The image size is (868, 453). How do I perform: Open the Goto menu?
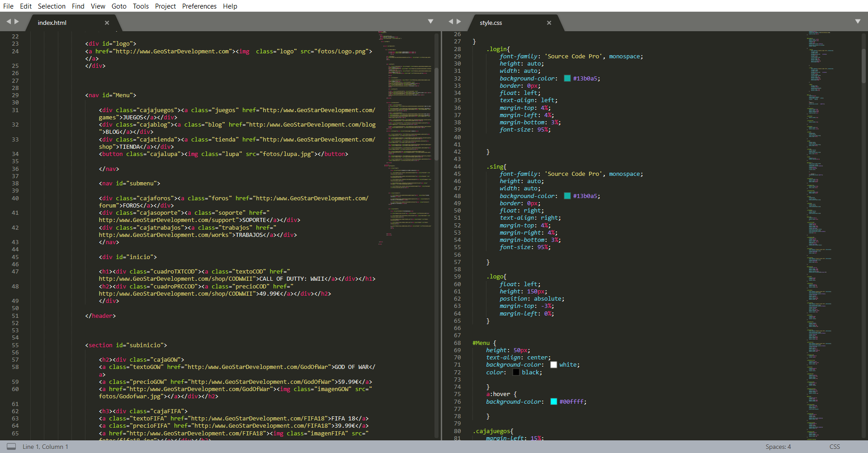coord(119,6)
